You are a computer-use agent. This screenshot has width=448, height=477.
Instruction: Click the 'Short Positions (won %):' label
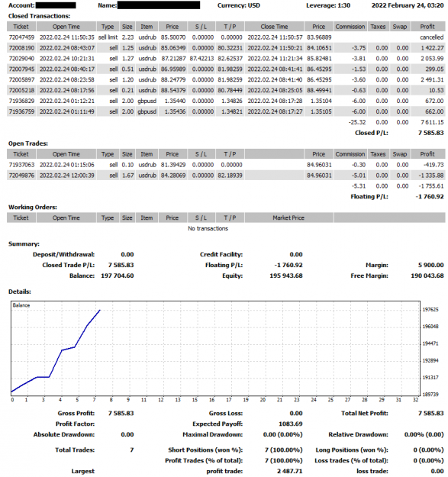pos(205,450)
